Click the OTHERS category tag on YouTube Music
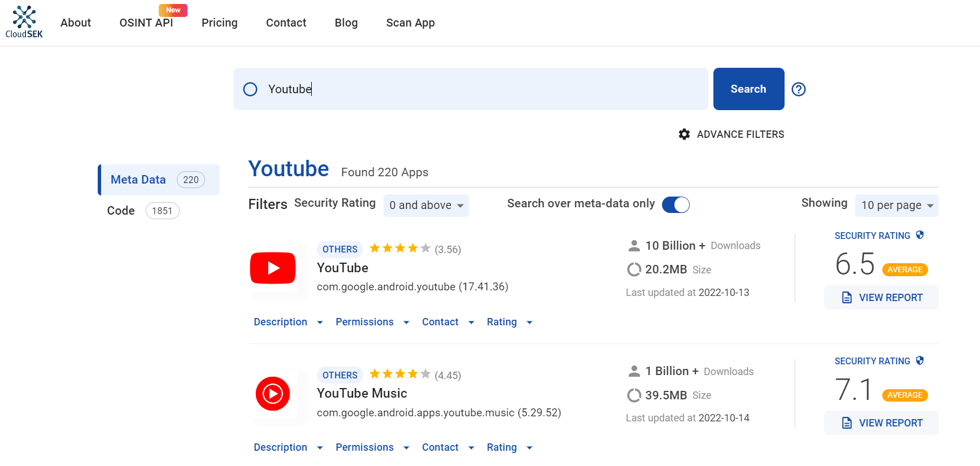 340,375
